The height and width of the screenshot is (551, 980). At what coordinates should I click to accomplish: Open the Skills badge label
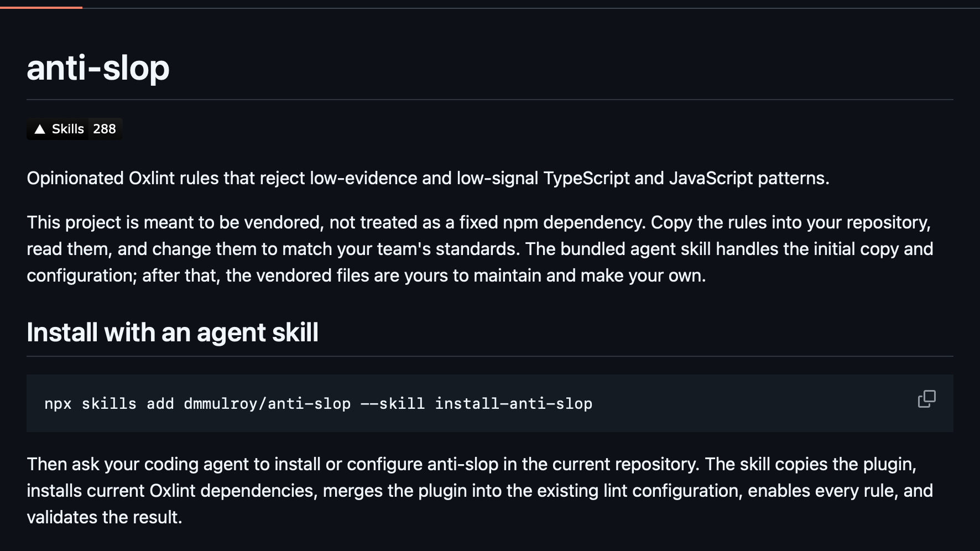(67, 129)
